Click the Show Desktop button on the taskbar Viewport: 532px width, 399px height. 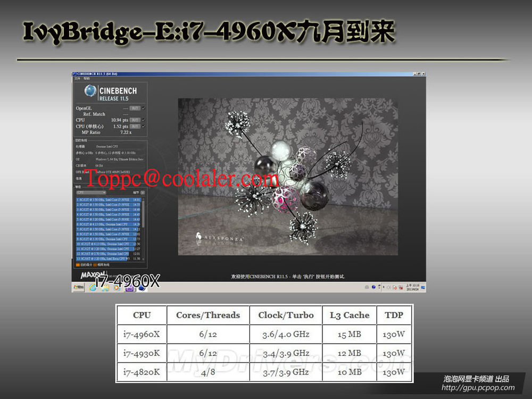(x=423, y=287)
